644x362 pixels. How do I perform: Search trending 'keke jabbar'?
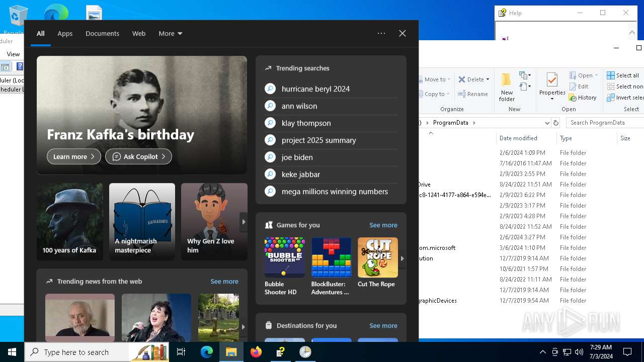(x=331, y=174)
